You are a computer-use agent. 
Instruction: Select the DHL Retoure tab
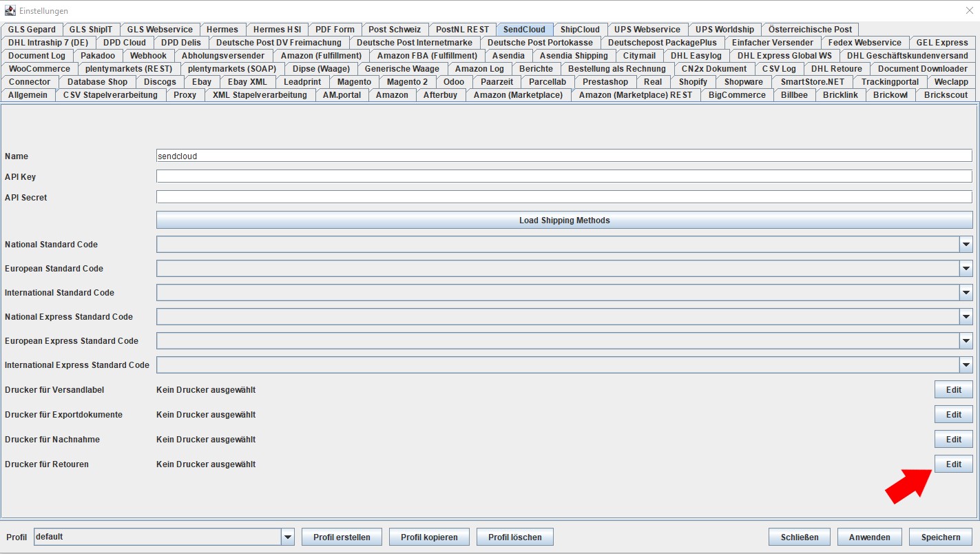tap(837, 69)
